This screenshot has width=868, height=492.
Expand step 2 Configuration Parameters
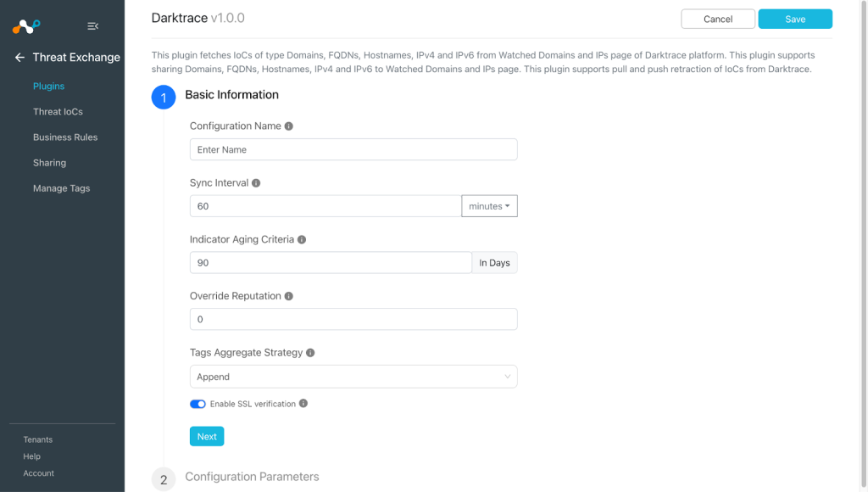tap(252, 477)
